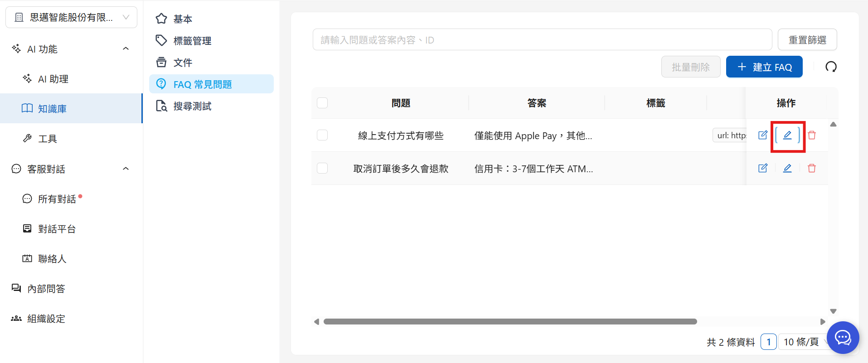Focus the FAQ search input field
Image resolution: width=868 pixels, height=363 pixels.
(542, 40)
